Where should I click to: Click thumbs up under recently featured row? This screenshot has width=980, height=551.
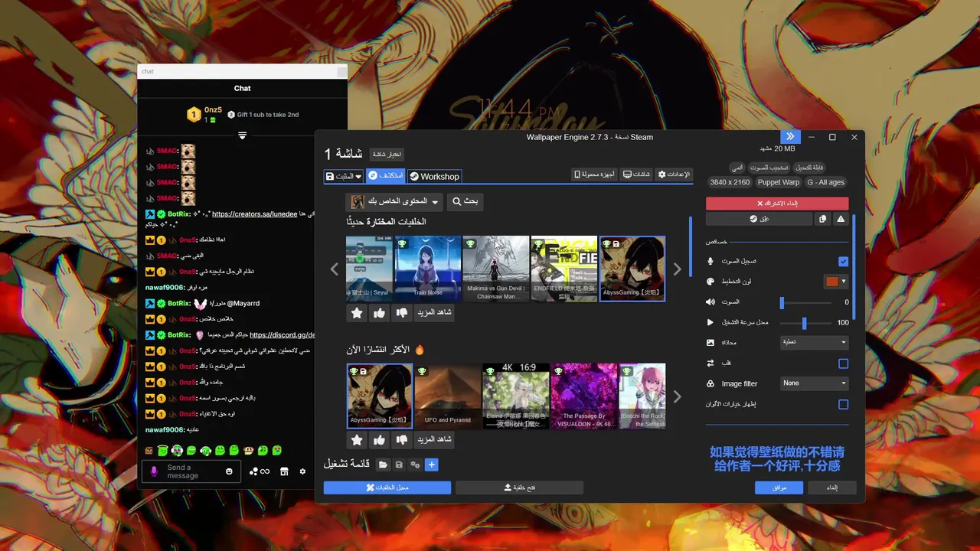point(379,312)
